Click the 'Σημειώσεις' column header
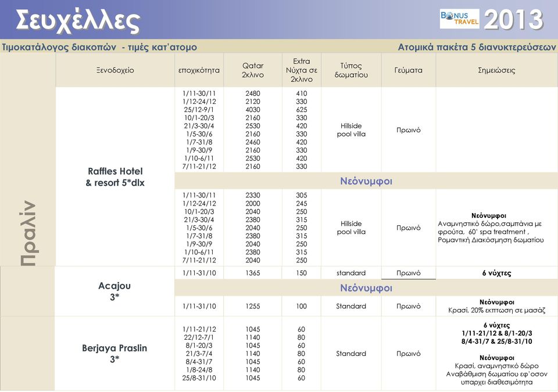558x392 pixels. [496, 70]
